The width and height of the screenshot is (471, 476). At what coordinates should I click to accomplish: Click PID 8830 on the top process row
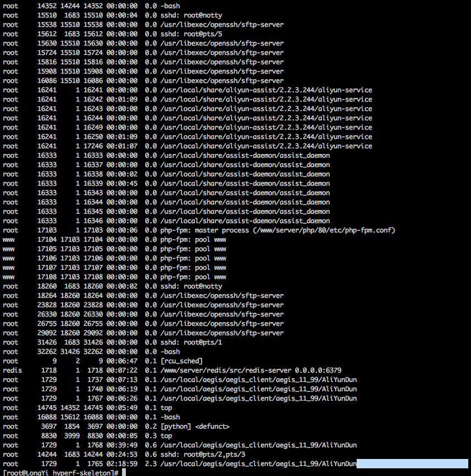tap(49, 436)
